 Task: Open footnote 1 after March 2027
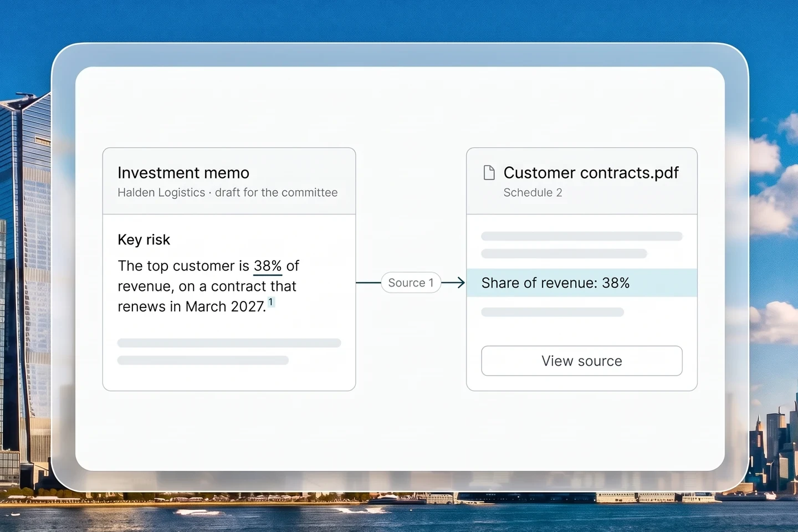click(x=271, y=302)
